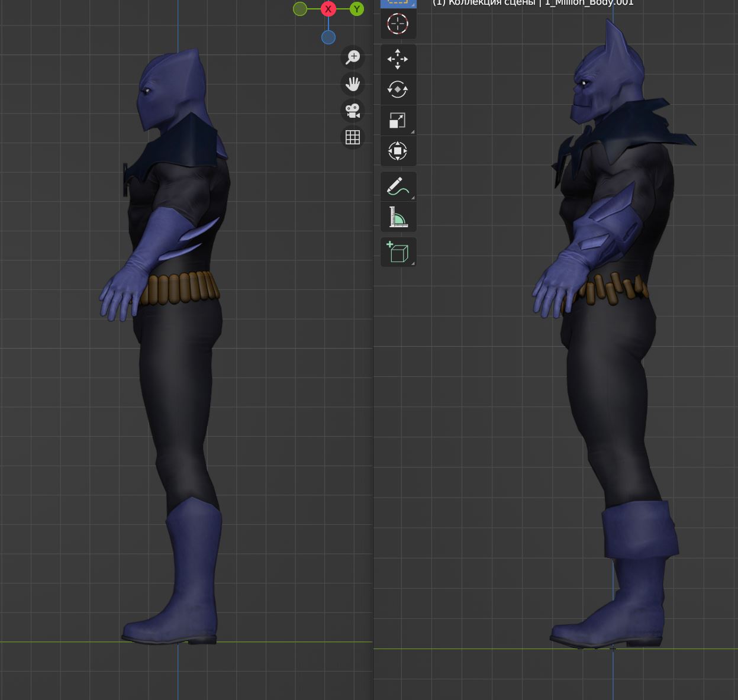
Task: Select the 3D Cursor tool
Action: coord(398,24)
